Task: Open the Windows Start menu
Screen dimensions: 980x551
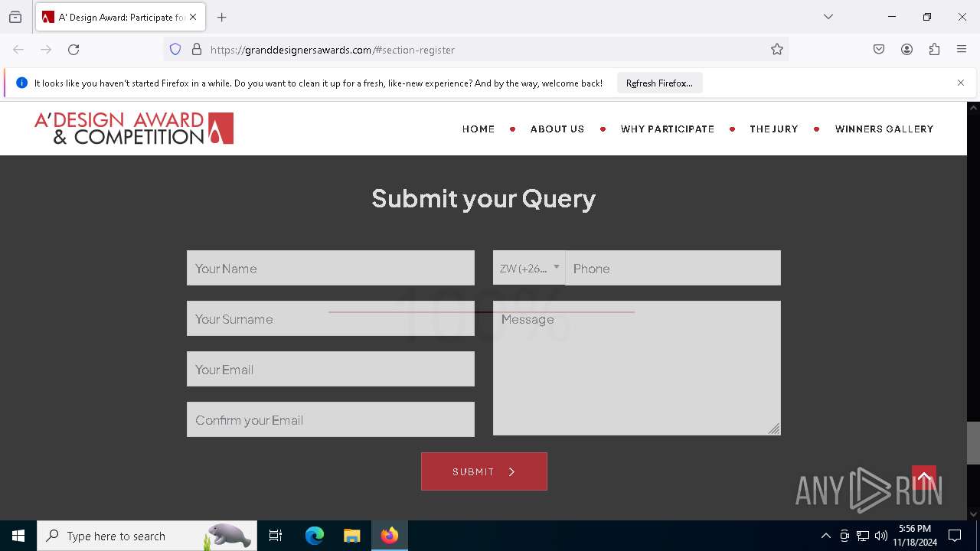Action: [18, 536]
